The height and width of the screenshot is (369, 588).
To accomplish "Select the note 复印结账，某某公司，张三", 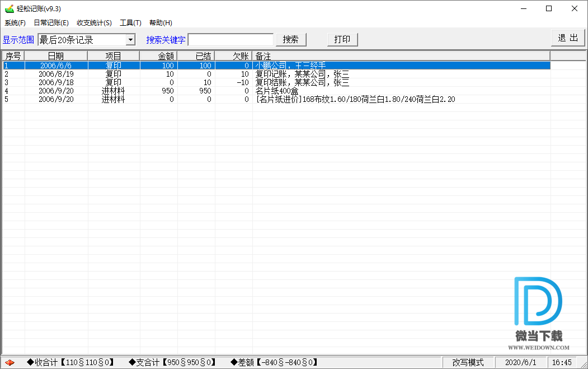I will pos(302,82).
